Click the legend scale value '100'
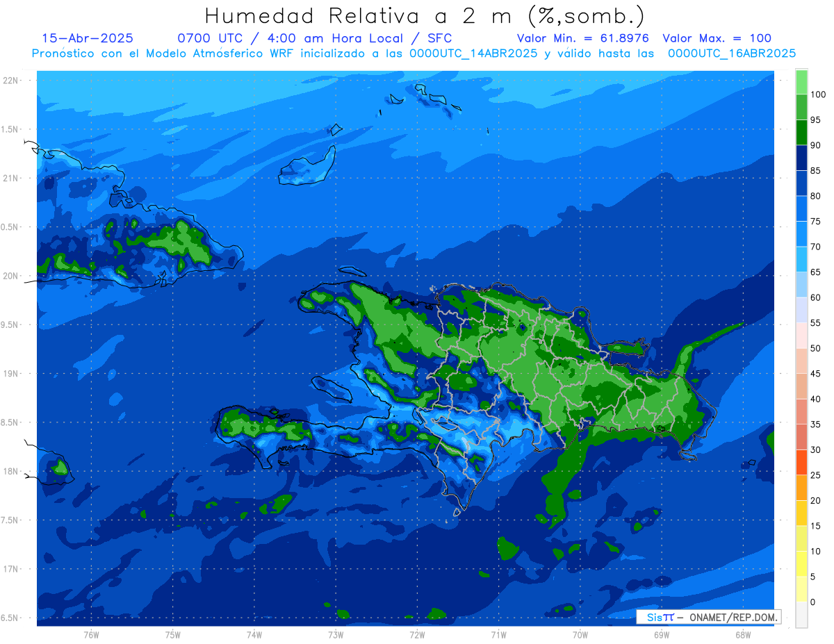The image size is (834, 644). coord(818,94)
